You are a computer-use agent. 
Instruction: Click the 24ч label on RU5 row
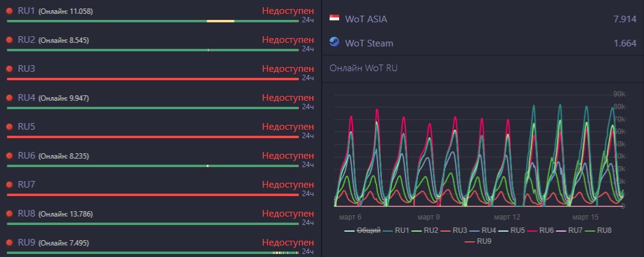[x=308, y=136]
